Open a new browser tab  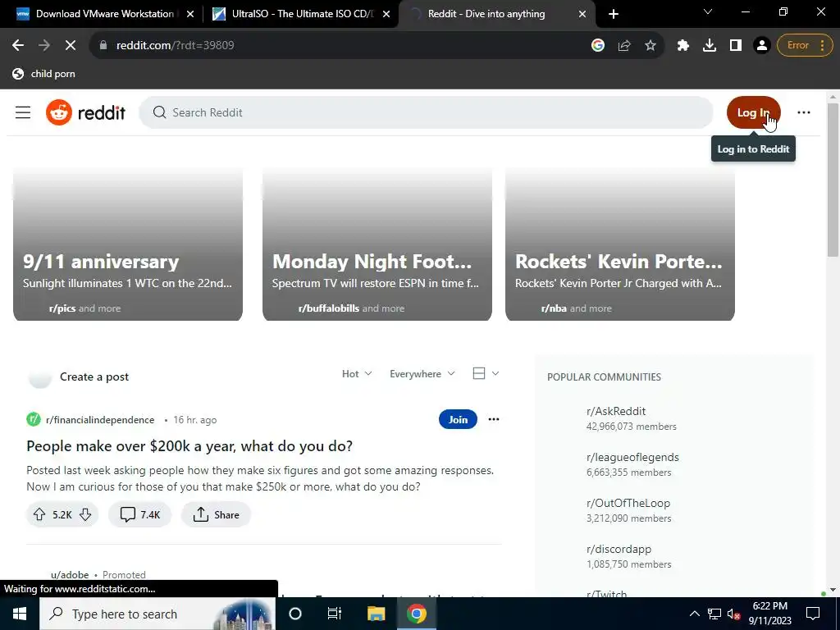point(614,14)
